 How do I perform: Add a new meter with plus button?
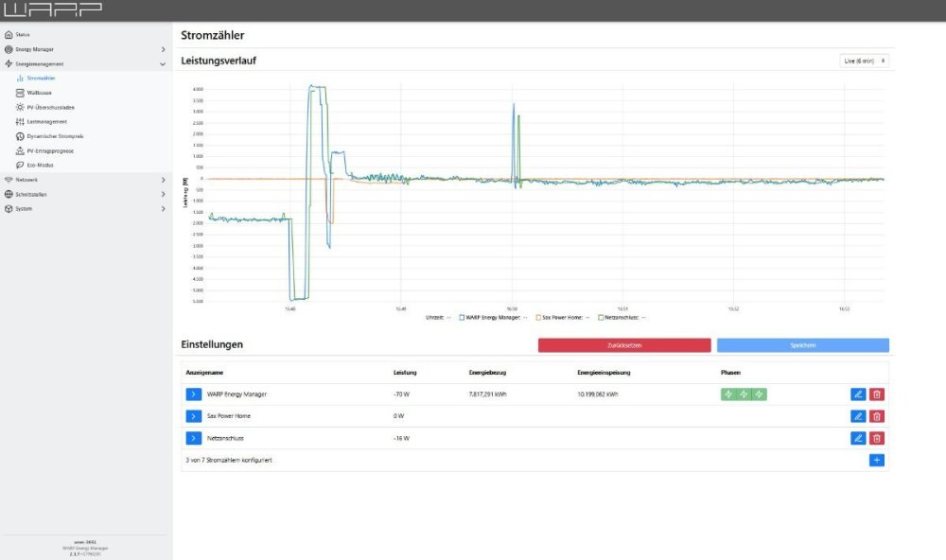click(x=877, y=461)
